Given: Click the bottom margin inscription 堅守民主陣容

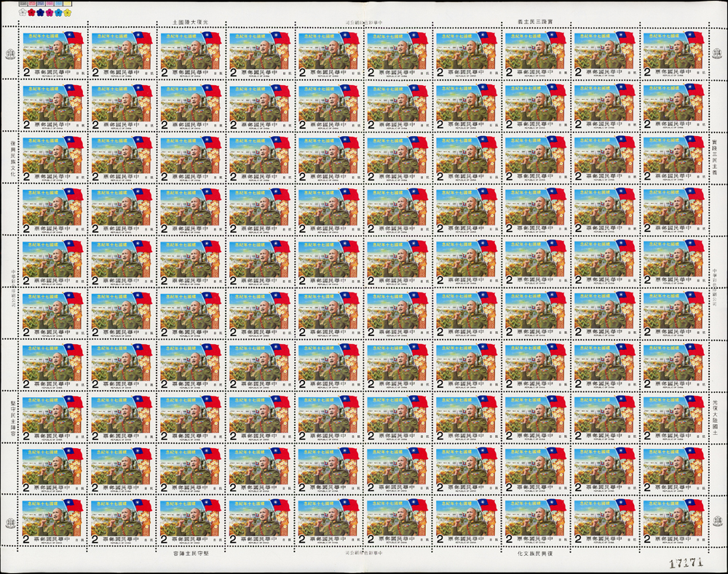Looking at the screenshot, I should click(186, 552).
